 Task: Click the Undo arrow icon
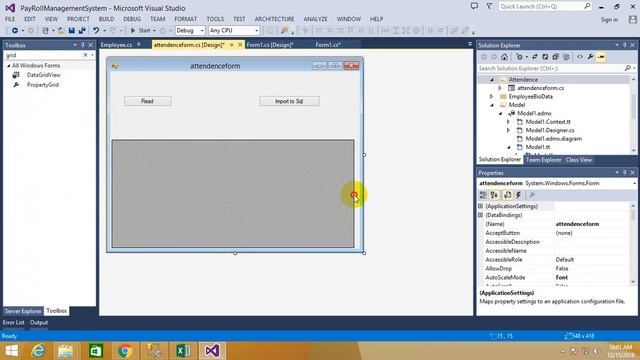(x=96, y=31)
